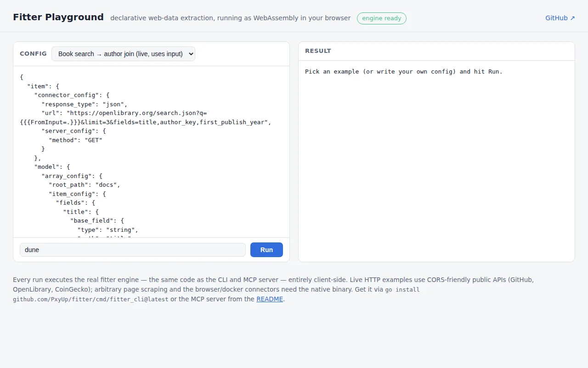This screenshot has width=588, height=368.
Task: Click the "item_config" line in editor
Action: [x=77, y=194]
